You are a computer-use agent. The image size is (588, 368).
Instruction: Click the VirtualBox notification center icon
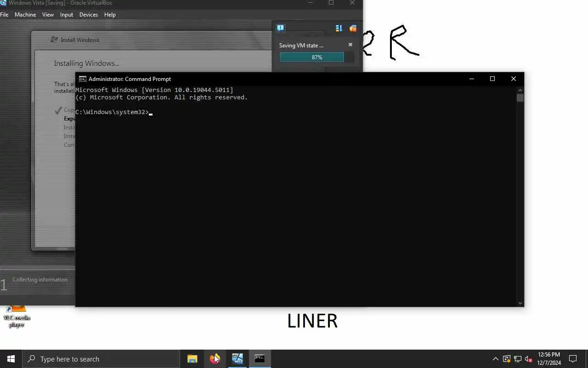[x=281, y=29]
